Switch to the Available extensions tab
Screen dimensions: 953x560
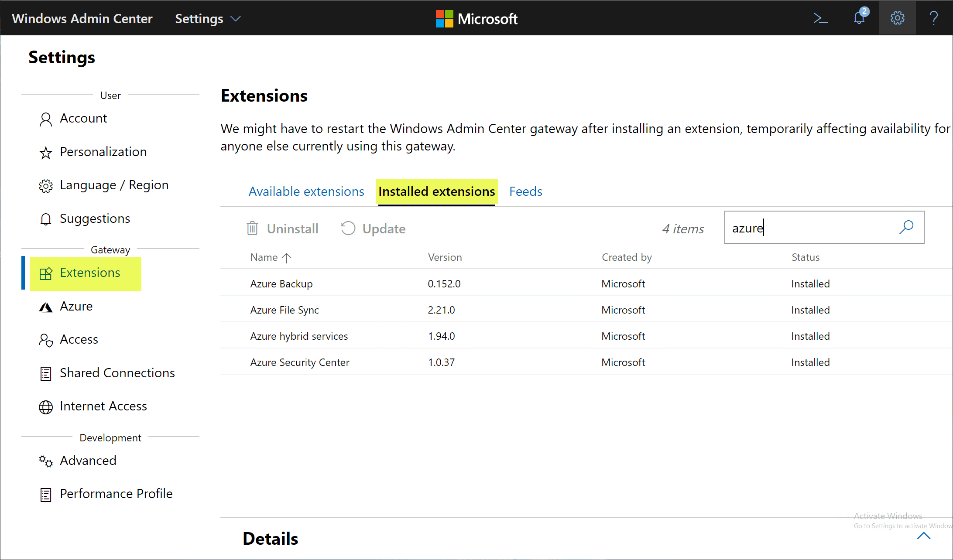(x=306, y=191)
